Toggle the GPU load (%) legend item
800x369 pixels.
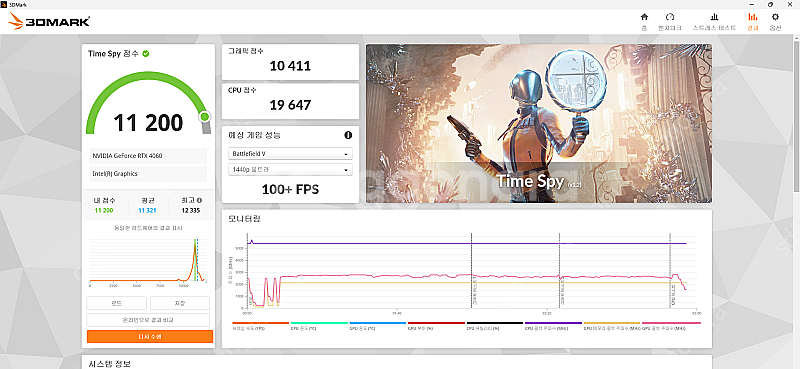point(436,326)
